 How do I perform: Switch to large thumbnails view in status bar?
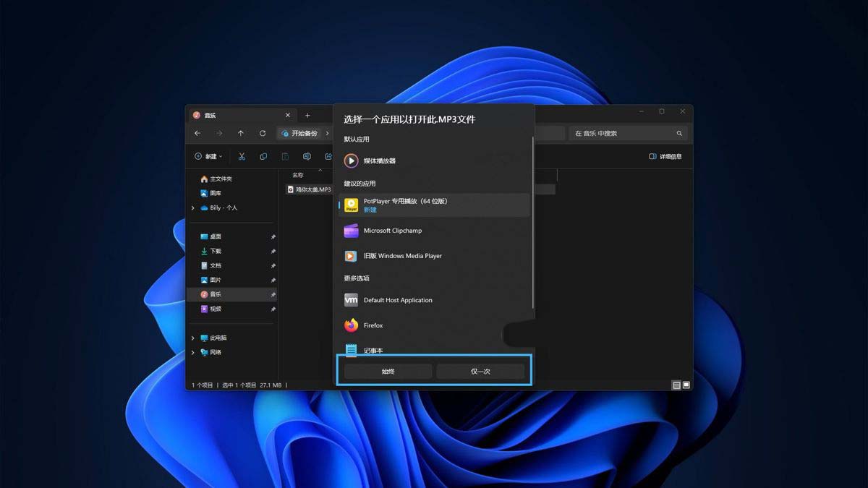686,385
